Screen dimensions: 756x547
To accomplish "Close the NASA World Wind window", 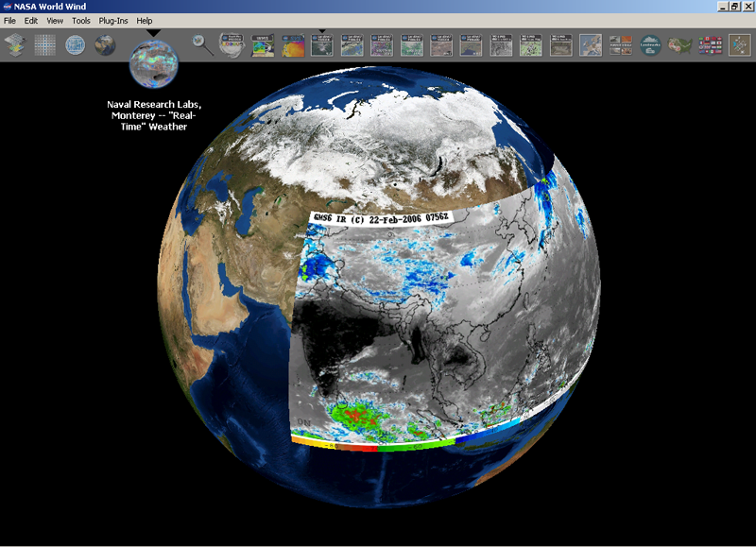I will [747, 7].
